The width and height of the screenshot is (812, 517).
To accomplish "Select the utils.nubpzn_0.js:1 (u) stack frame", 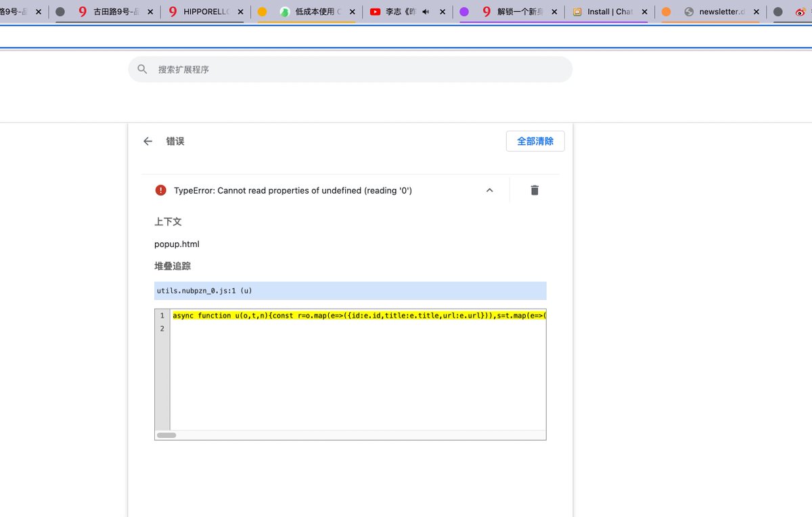I will click(x=350, y=291).
